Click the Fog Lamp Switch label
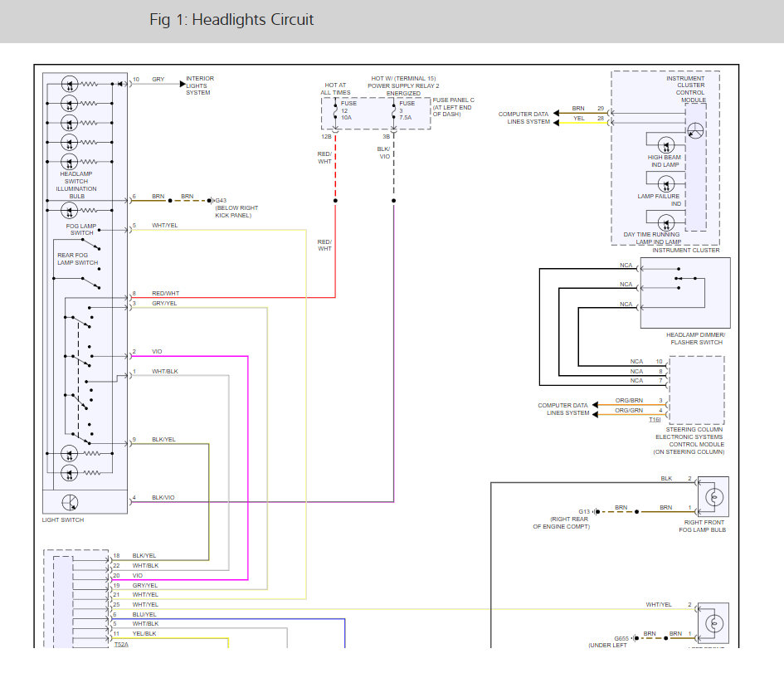The height and width of the screenshot is (673, 784). 81,229
